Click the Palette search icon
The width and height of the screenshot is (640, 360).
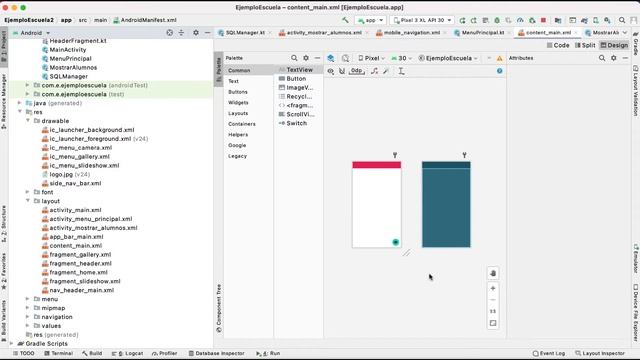point(294,58)
